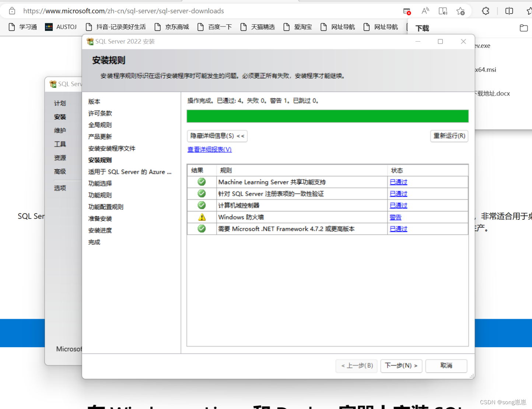
Task: Click passed icon for Machine Learning Server rule
Action: point(202,182)
